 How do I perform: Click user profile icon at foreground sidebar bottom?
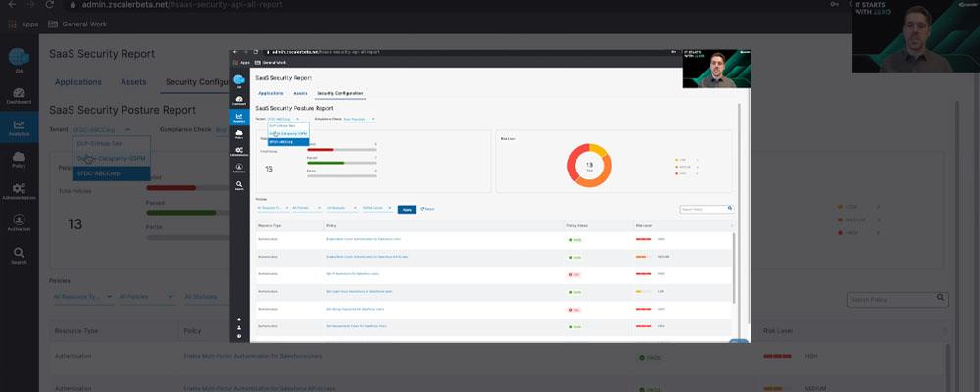[239, 327]
